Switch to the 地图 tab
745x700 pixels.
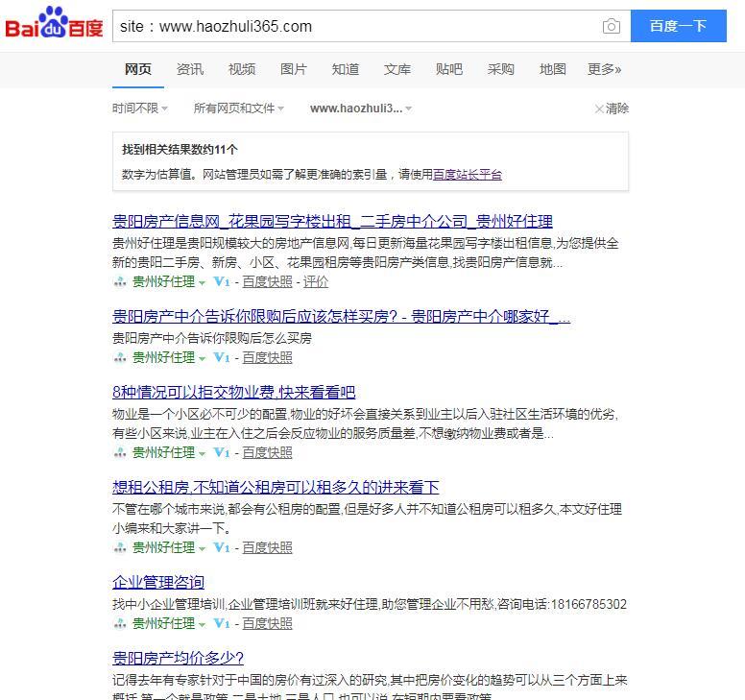(x=553, y=69)
